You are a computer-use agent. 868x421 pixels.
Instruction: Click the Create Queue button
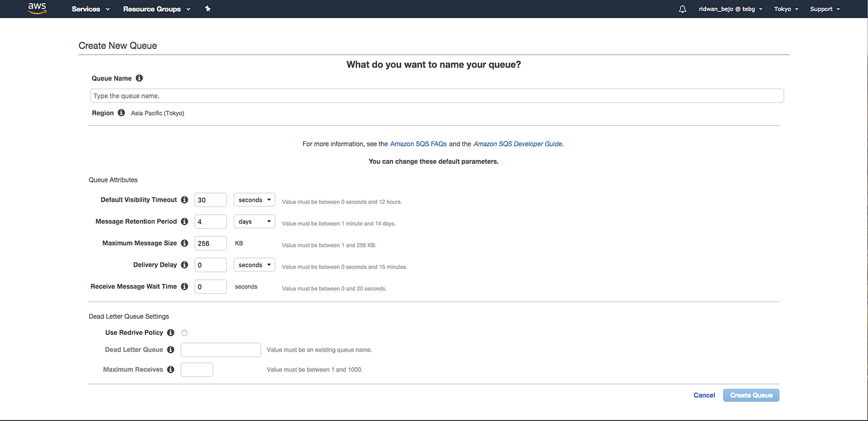751,395
